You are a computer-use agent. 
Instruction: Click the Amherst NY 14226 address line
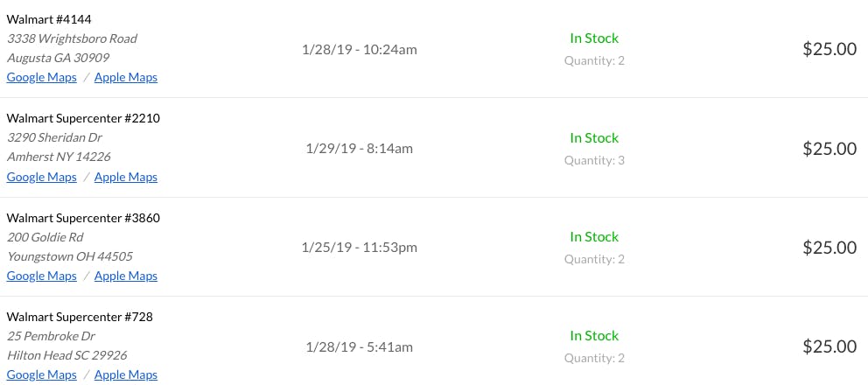coord(59,157)
